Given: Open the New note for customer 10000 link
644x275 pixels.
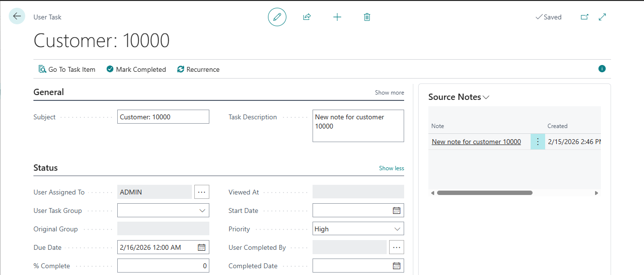Looking at the screenshot, I should coord(476,142).
